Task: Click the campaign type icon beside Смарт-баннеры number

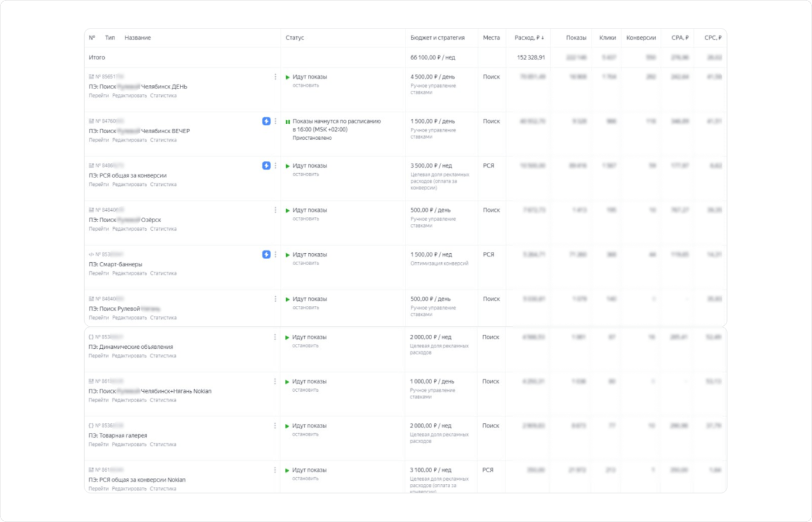Action: 92,254
